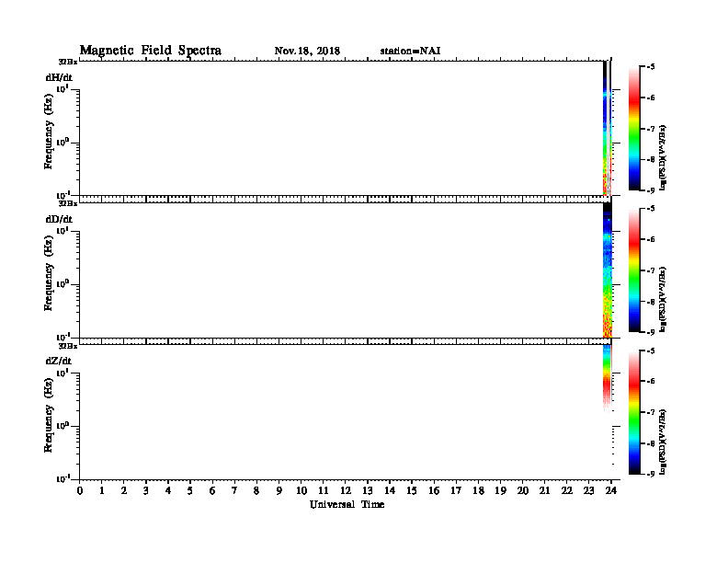Click hour 0 on the time axis

tap(80, 491)
